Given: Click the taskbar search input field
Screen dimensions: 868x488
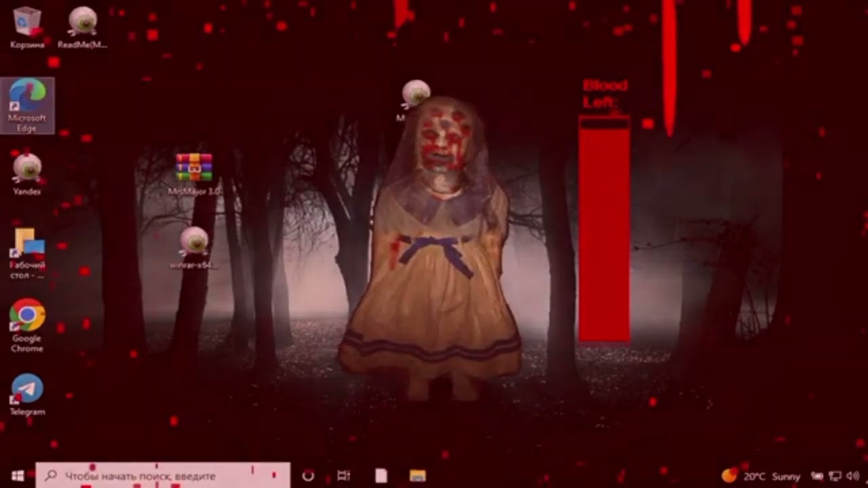Looking at the screenshot, I should (163, 476).
